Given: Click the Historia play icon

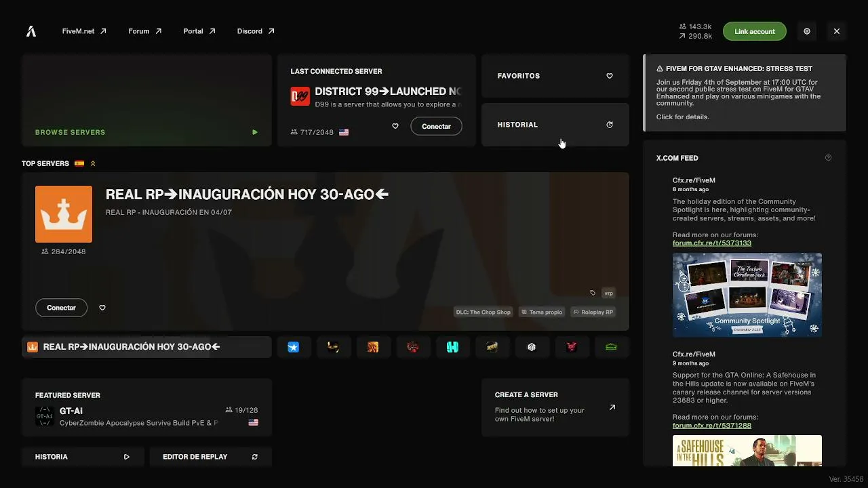Looking at the screenshot, I should click(127, 457).
